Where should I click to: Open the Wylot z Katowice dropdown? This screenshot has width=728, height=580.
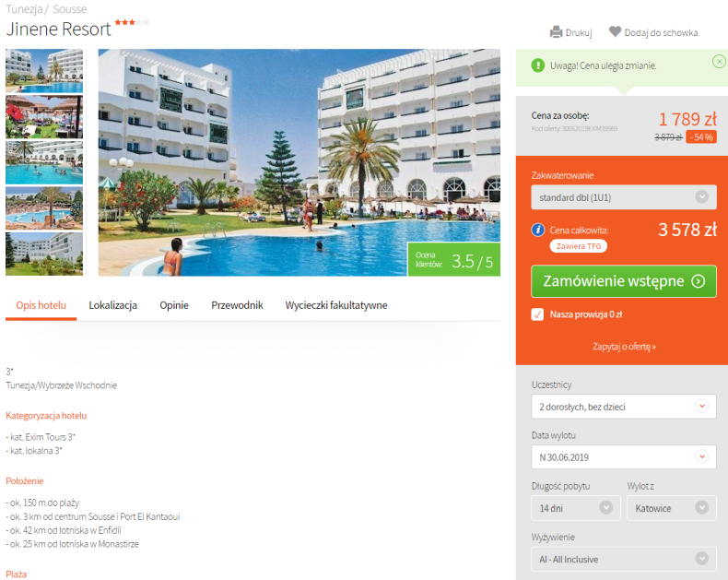(x=672, y=508)
